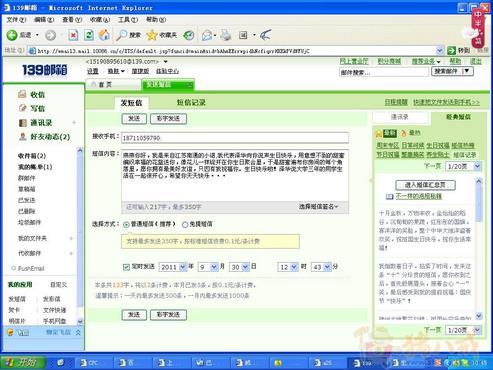Click the History/media toolbar icon
This screenshot has width=493, height=370.
tap(189, 35)
